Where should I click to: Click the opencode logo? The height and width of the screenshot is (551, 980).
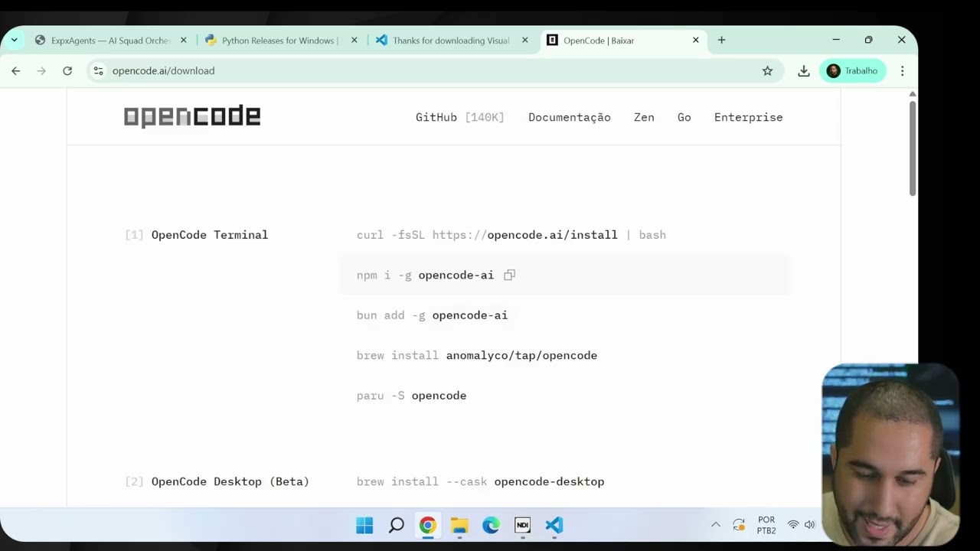coord(192,116)
